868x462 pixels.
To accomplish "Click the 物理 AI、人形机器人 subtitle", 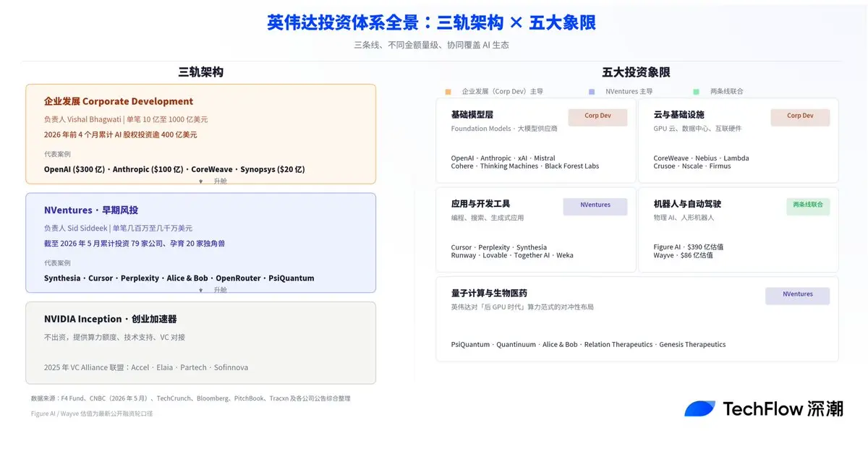I will pyautogui.click(x=684, y=218).
